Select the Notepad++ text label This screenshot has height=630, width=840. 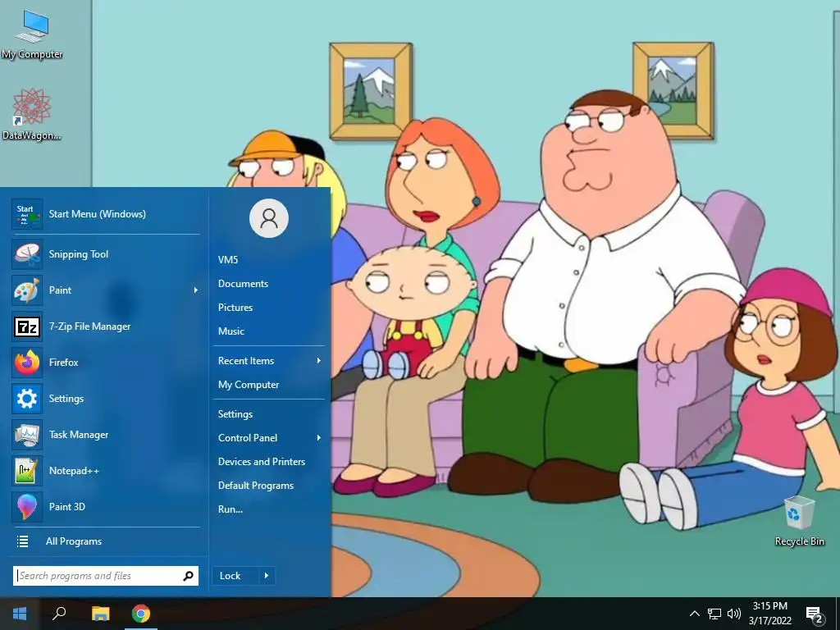click(74, 471)
